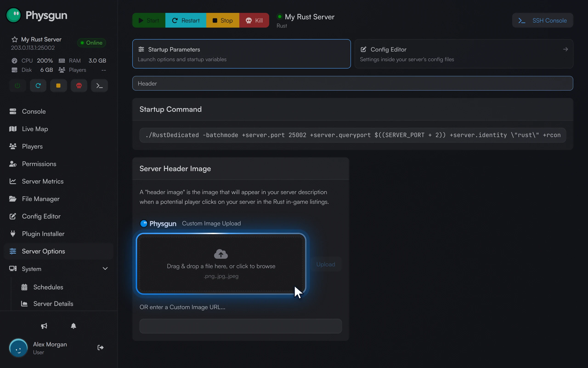Click the red skull kill icon in sidebar
Viewport: 588px width, 368px height.
tap(79, 85)
